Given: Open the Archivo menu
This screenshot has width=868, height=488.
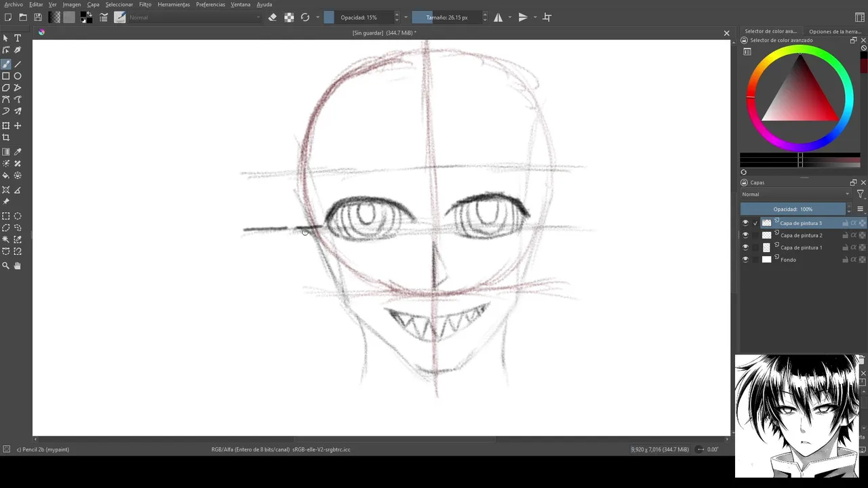Looking at the screenshot, I should [14, 5].
